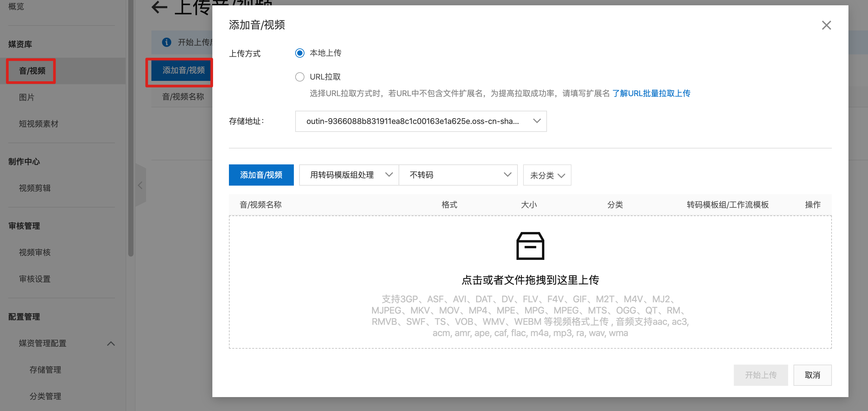Select the 本地上传 radio button
This screenshot has height=411, width=868.
299,53
